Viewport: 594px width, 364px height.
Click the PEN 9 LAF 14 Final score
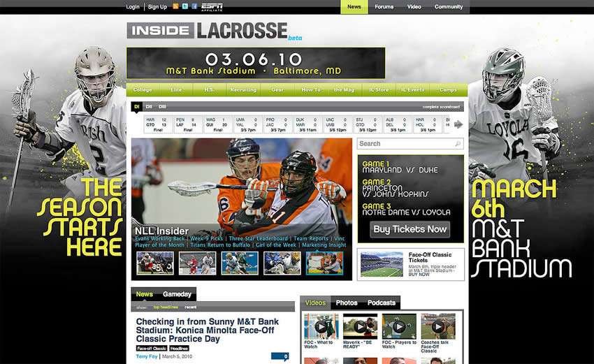[187, 124]
